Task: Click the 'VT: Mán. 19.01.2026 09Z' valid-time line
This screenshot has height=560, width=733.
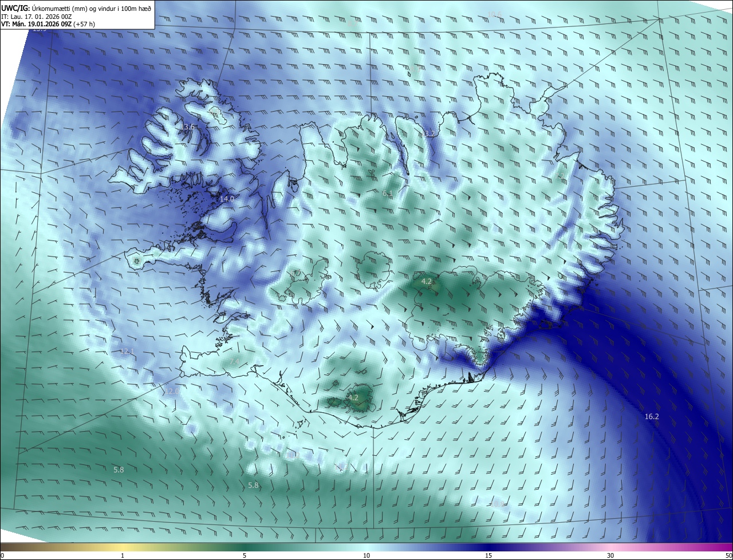Action: [x=37, y=24]
